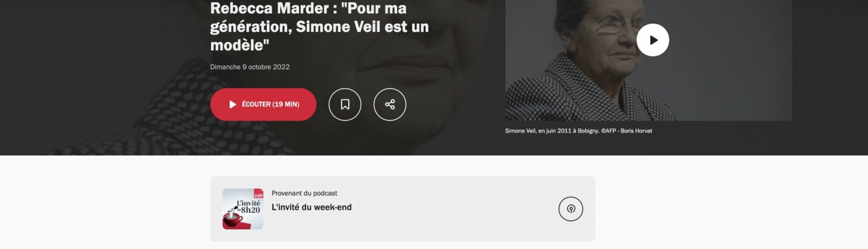The image size is (868, 249).
Task: Click the "Provenant du podcast" label
Action: click(304, 193)
